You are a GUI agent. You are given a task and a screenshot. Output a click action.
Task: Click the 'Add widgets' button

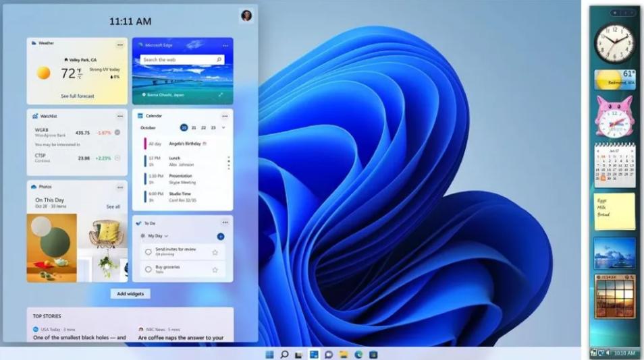130,294
